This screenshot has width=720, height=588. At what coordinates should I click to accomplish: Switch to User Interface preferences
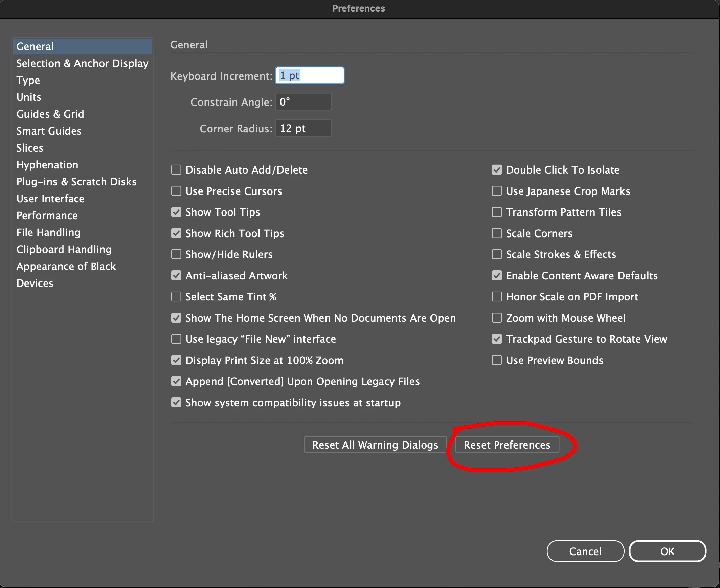tap(50, 199)
